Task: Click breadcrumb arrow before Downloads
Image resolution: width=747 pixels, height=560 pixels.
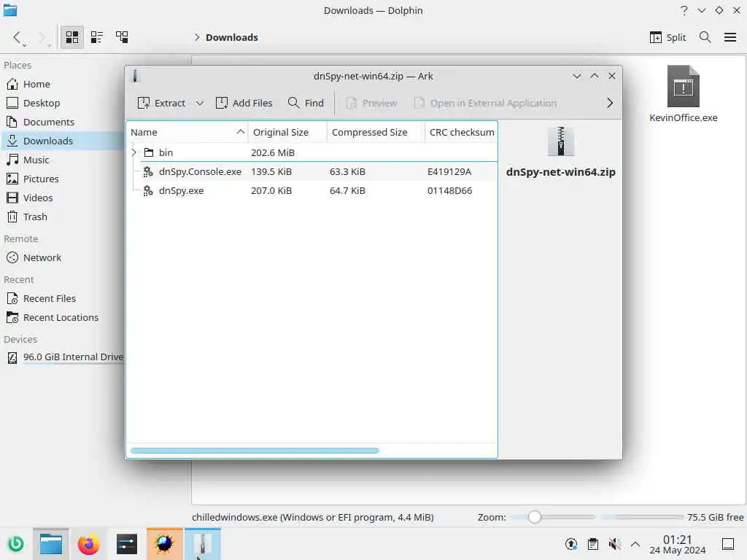Action: point(197,37)
